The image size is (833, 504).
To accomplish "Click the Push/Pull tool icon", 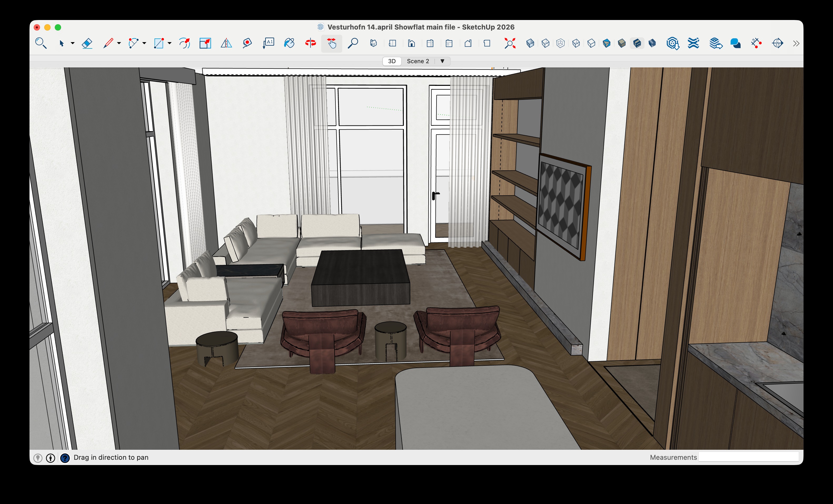I will tap(205, 43).
